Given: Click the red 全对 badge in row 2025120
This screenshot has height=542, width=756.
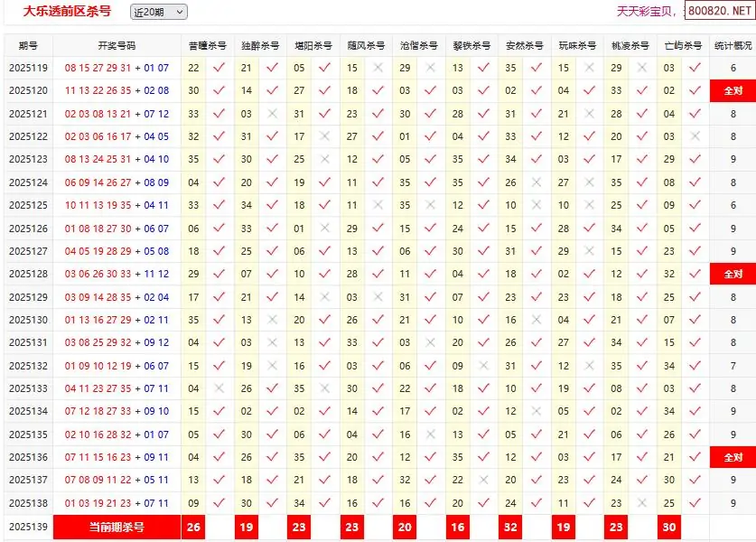Looking at the screenshot, I should tap(733, 90).
